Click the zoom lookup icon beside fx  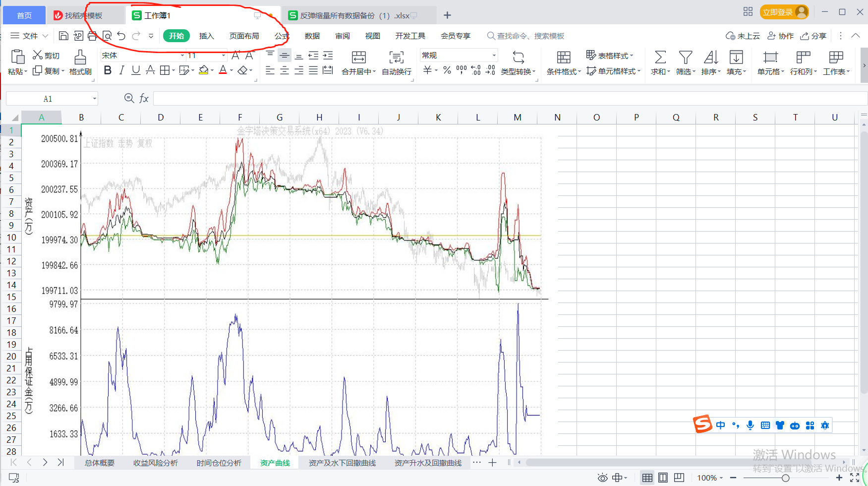(x=129, y=98)
